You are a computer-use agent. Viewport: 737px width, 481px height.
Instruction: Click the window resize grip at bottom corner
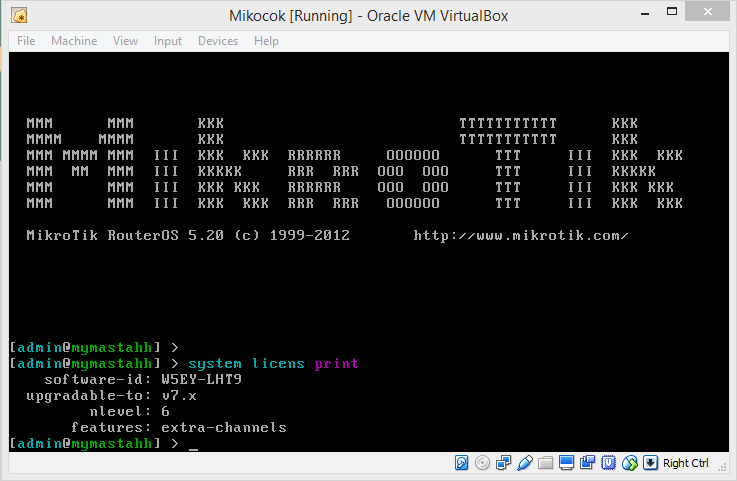pyautogui.click(x=722, y=466)
